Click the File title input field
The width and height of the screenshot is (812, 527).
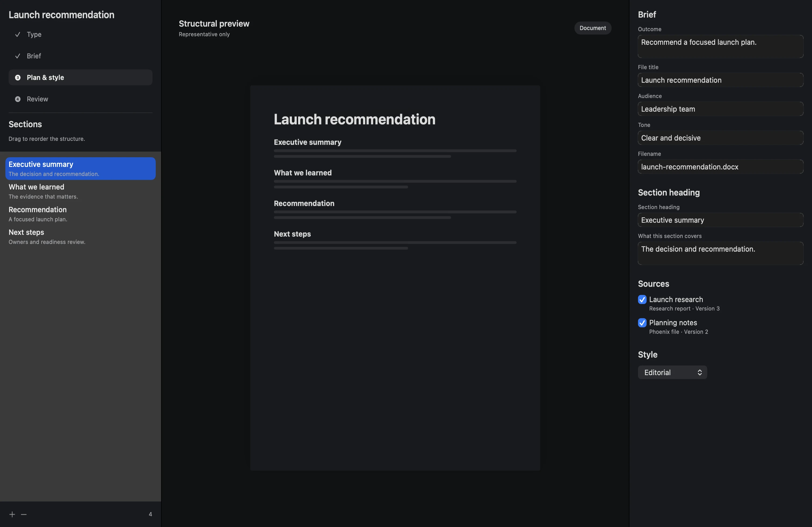pos(720,80)
